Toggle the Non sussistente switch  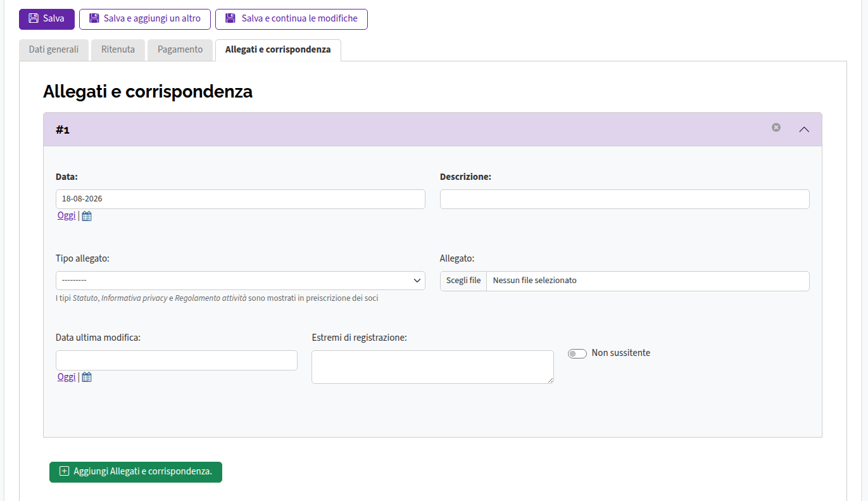pyautogui.click(x=577, y=353)
